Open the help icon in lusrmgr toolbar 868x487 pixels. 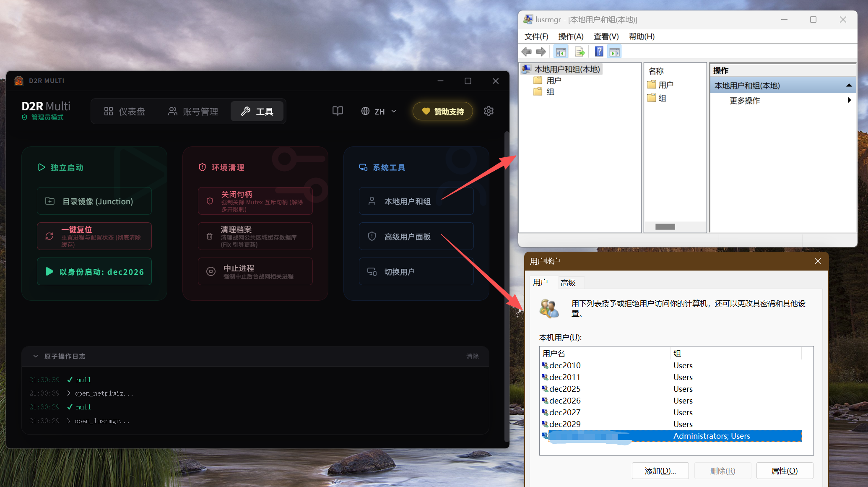tap(599, 52)
